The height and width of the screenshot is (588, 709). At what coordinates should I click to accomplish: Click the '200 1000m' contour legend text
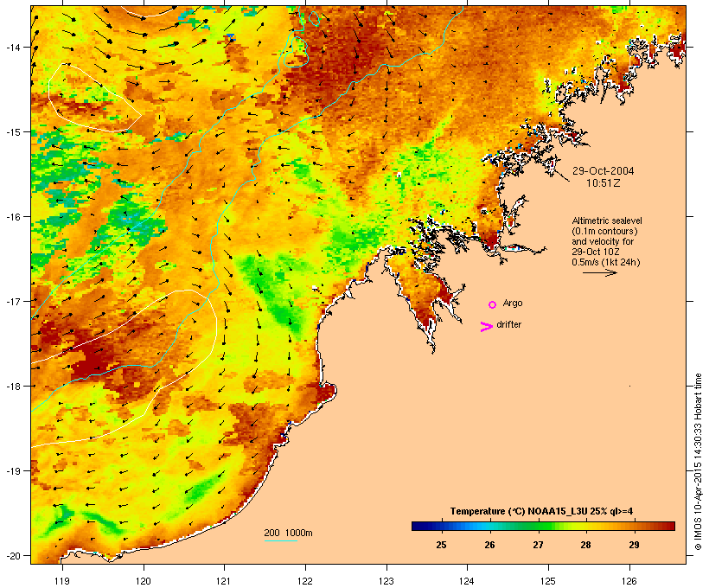(288, 533)
